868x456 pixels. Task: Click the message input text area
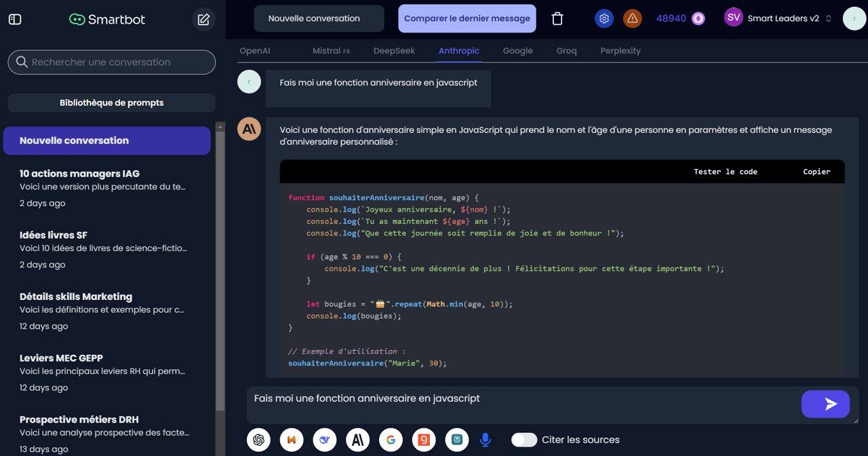point(522,404)
